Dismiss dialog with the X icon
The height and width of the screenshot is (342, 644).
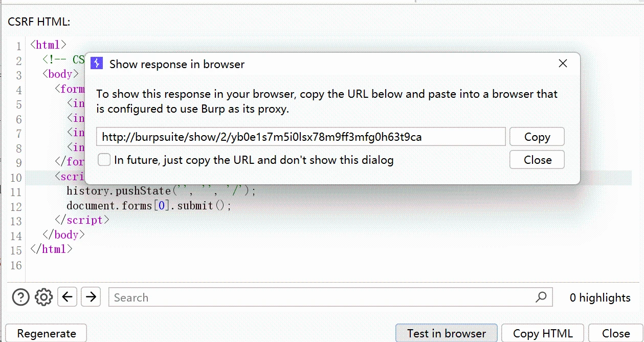click(x=563, y=63)
